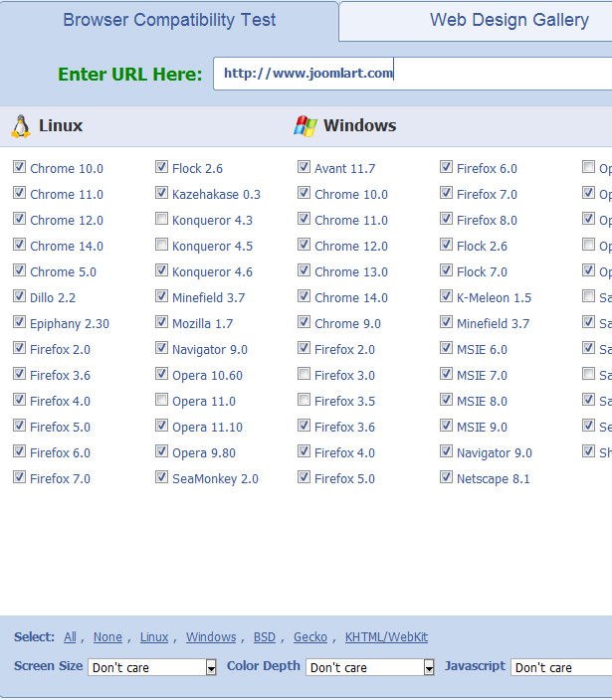
Task: Select Gecko browsers link
Action: click(310, 637)
